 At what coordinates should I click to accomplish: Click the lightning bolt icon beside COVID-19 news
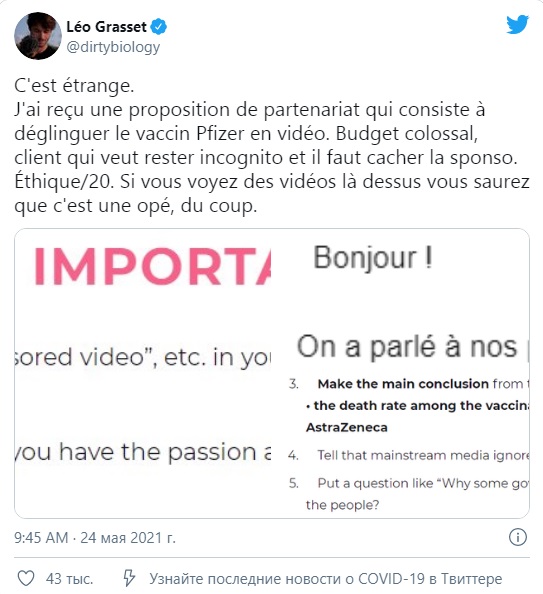[128, 578]
